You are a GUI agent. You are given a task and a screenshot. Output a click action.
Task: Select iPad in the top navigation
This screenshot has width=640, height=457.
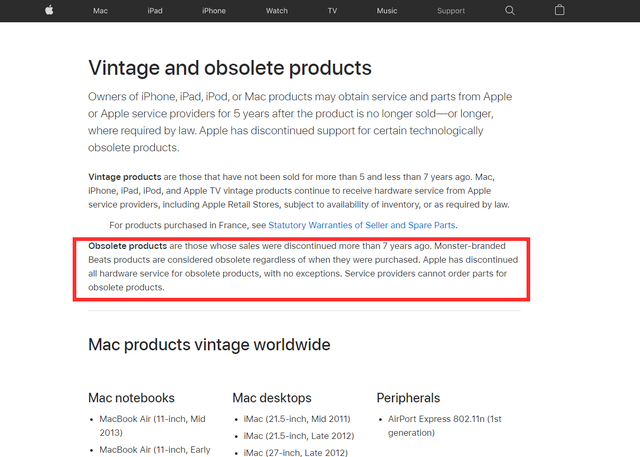(155, 11)
